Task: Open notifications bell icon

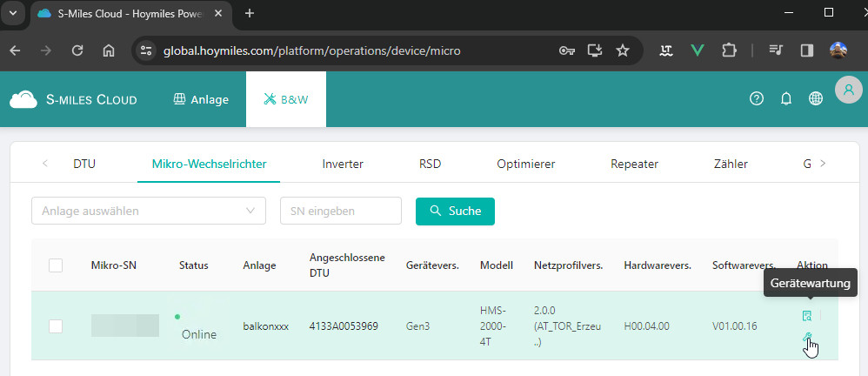Action: (786, 99)
